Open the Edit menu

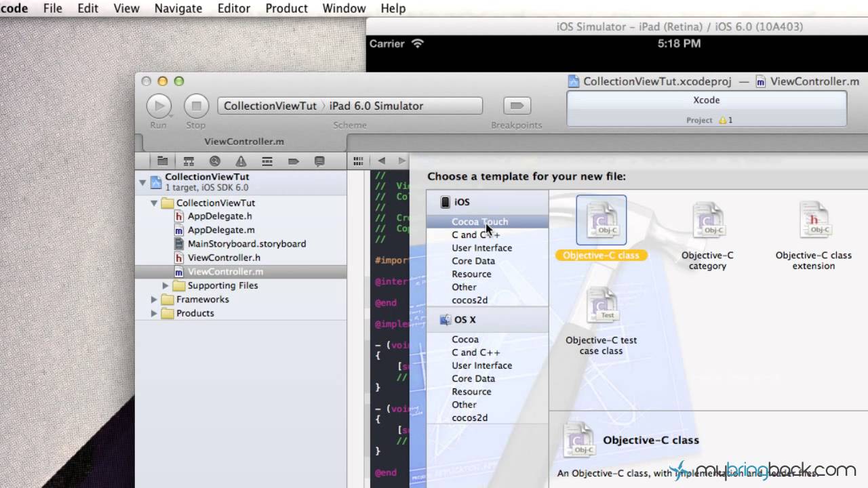pos(87,8)
